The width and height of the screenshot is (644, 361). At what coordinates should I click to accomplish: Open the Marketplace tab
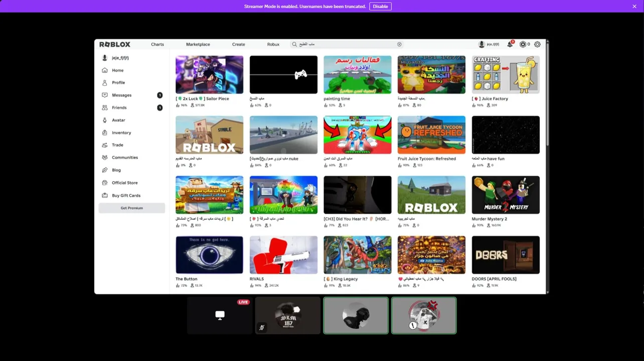(x=198, y=44)
